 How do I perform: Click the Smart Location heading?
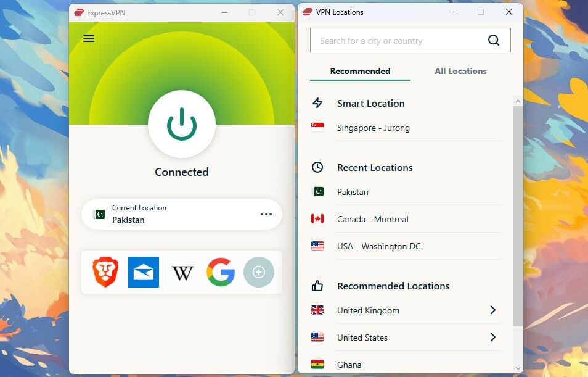[x=370, y=103]
